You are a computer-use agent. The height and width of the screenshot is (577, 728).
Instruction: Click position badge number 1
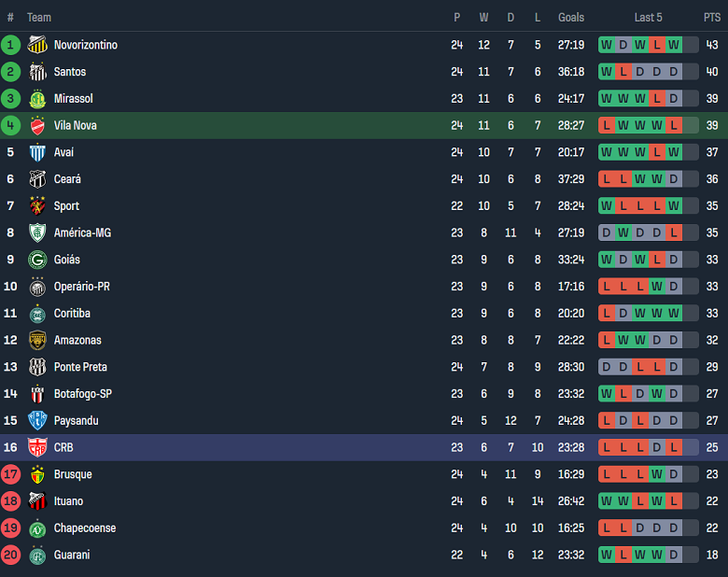(11, 45)
